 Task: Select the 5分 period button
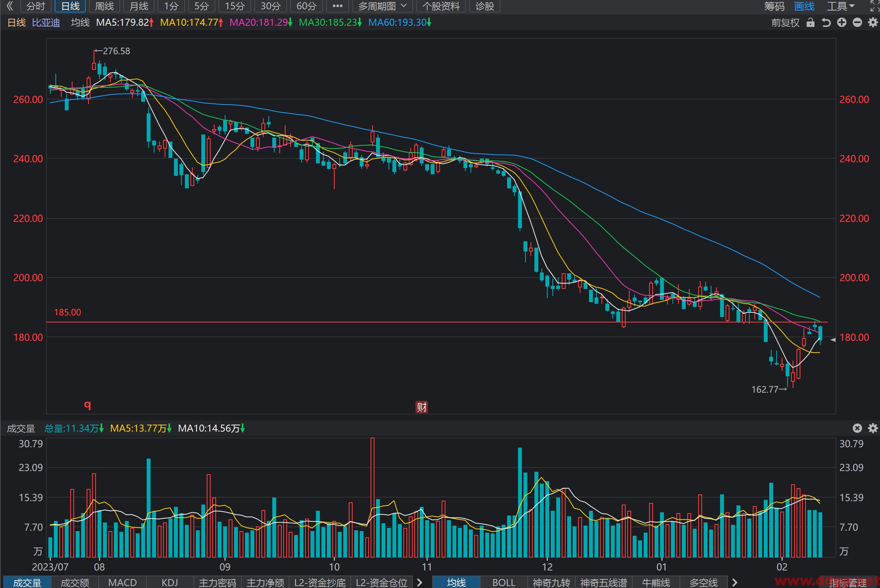click(202, 6)
